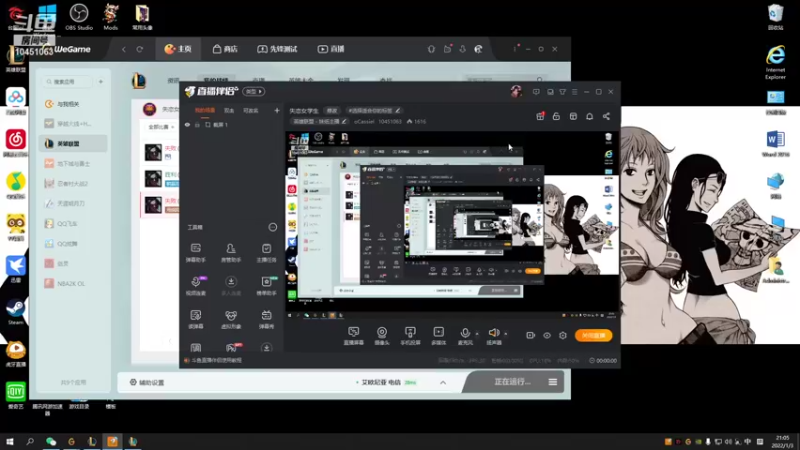
Task: Add 摄像头 camera source
Action: click(x=382, y=336)
